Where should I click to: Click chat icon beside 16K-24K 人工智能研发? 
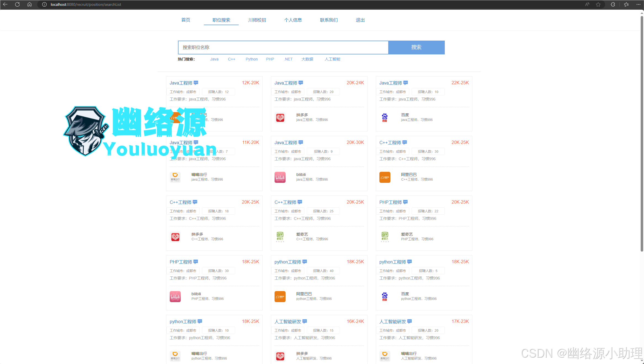point(305,321)
